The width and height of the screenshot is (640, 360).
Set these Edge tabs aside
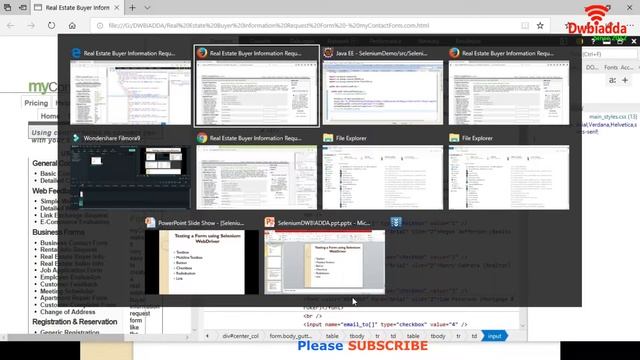(x=23, y=7)
